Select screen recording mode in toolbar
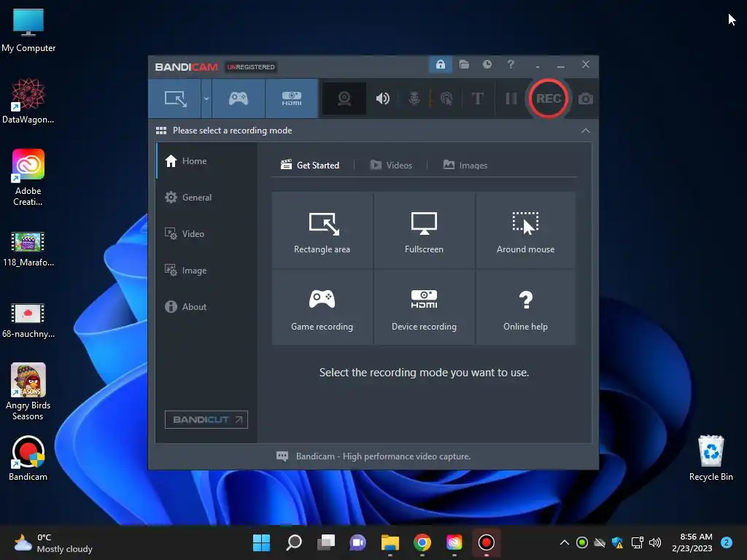This screenshot has width=747, height=560. tap(175, 98)
